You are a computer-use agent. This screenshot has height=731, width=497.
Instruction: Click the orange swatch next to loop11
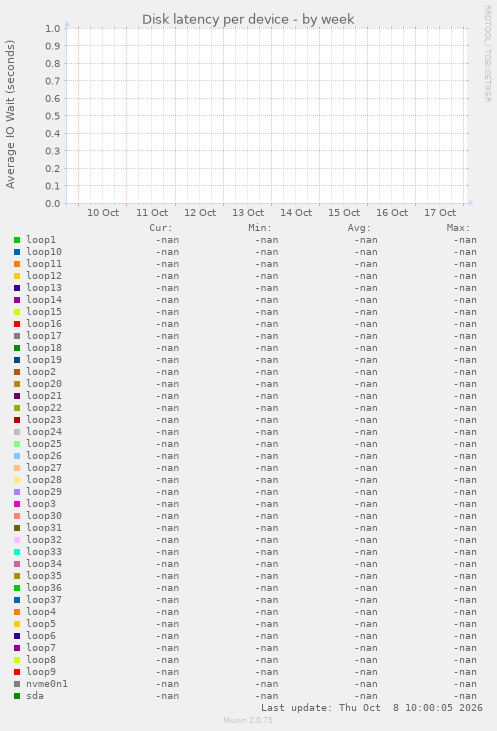tap(17, 264)
